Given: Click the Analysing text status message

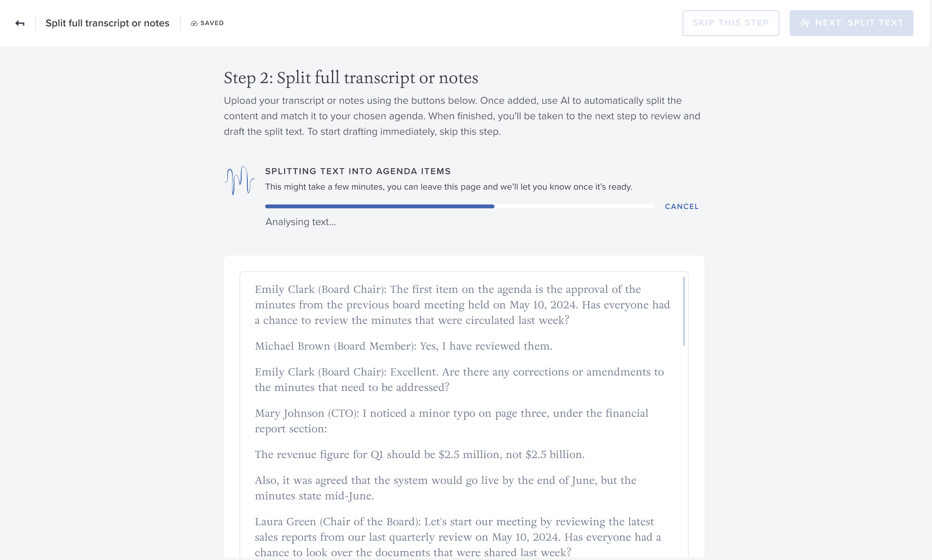Looking at the screenshot, I should tap(300, 222).
